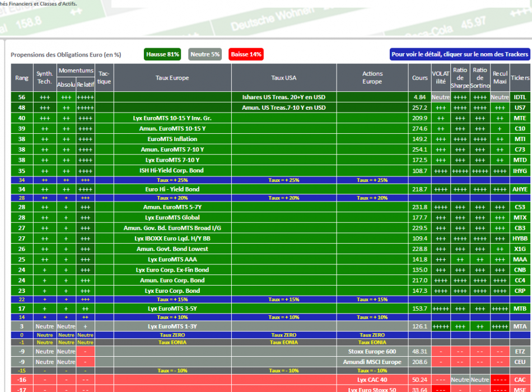
Task: Open Lyx EuroMTS AAA tracker
Action: pyautogui.click(x=172, y=260)
